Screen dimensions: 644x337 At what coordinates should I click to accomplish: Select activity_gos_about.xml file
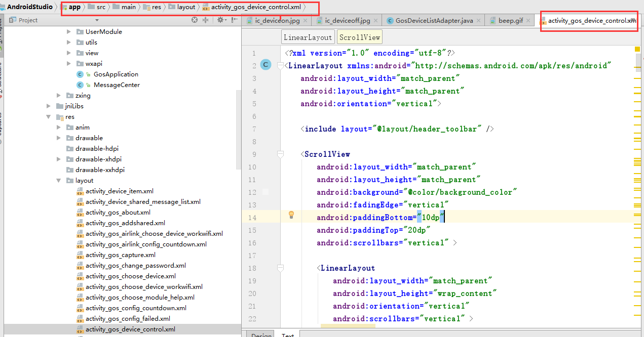pyautogui.click(x=118, y=213)
